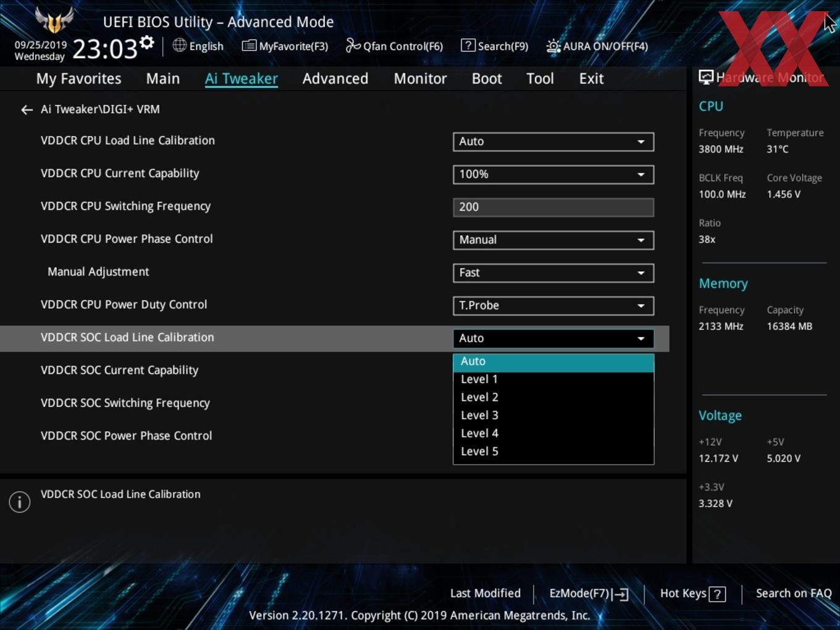Open VDDCR CPU Power Duty Control dropdown

pos(553,305)
